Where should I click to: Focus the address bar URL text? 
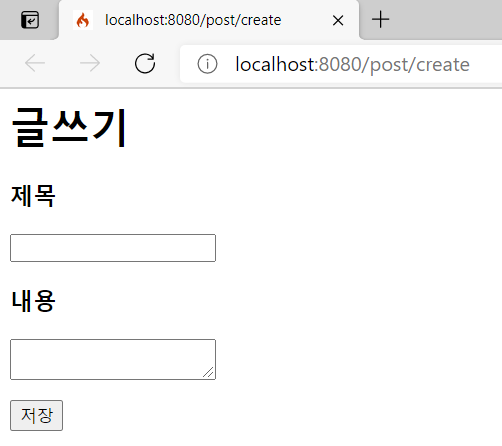tap(352, 64)
